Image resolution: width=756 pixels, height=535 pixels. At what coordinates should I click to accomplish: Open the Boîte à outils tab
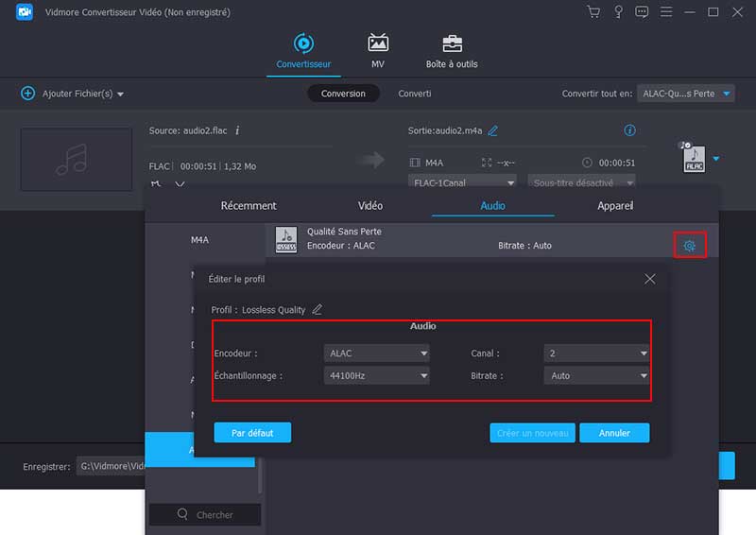coord(452,51)
